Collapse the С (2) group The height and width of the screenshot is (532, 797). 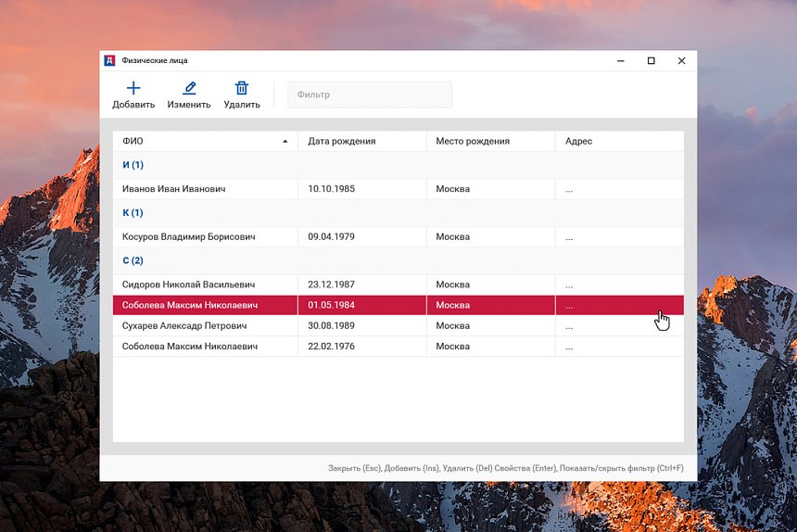click(x=133, y=260)
